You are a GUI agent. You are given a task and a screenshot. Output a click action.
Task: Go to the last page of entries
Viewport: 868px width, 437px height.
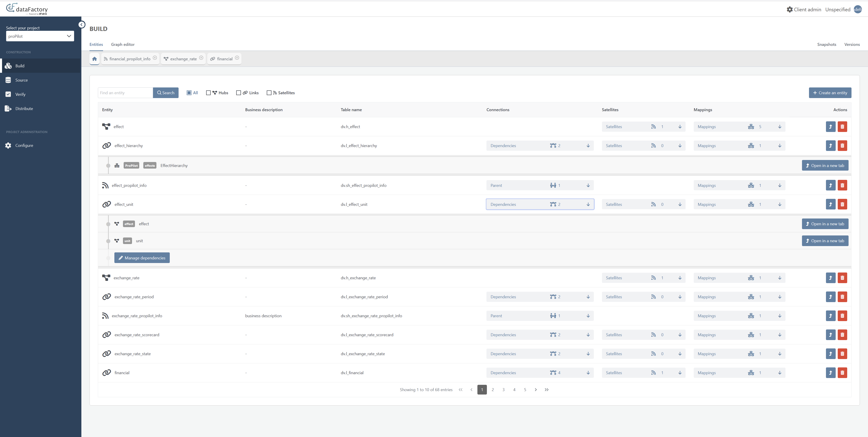click(547, 390)
